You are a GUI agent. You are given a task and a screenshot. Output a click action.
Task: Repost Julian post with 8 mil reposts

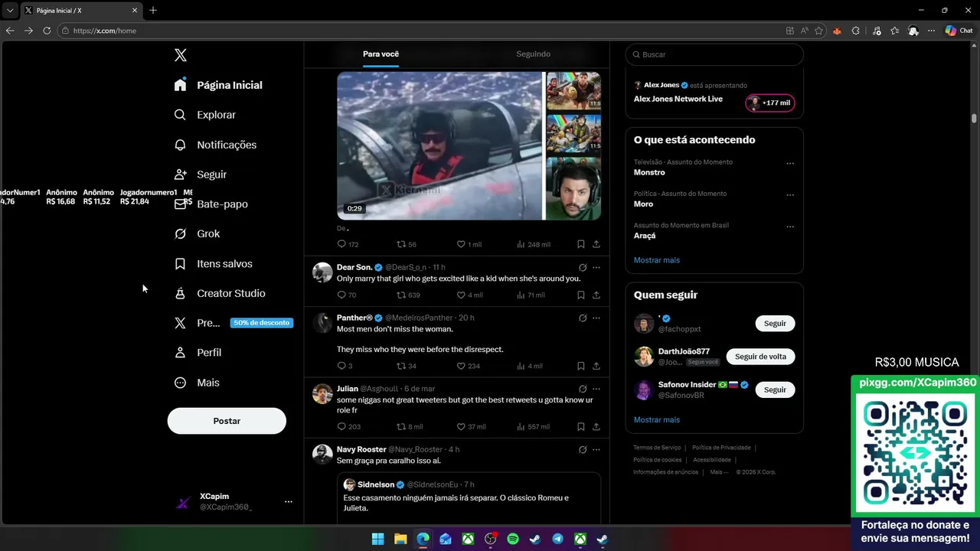coord(410,426)
